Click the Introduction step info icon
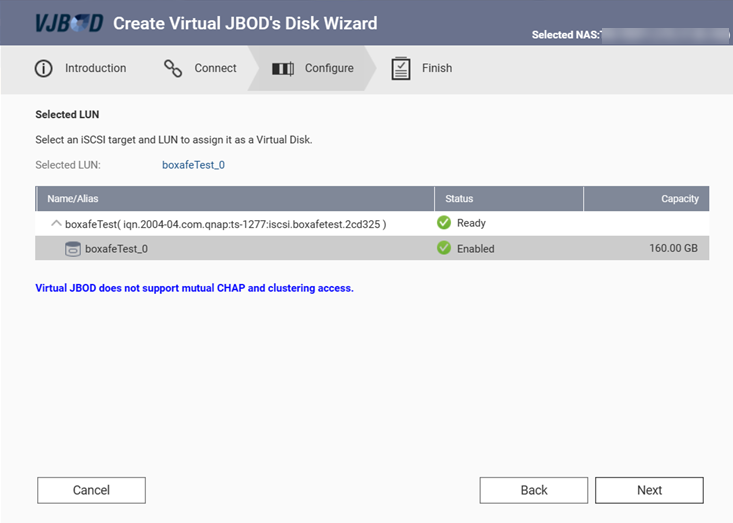The width and height of the screenshot is (733, 523). [x=44, y=69]
